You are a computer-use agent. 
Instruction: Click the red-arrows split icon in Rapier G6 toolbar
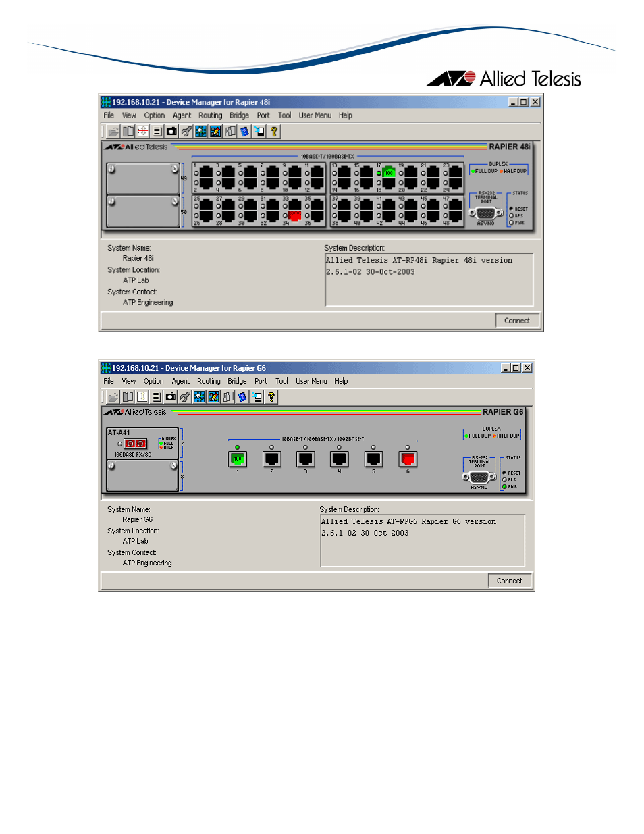[142, 397]
